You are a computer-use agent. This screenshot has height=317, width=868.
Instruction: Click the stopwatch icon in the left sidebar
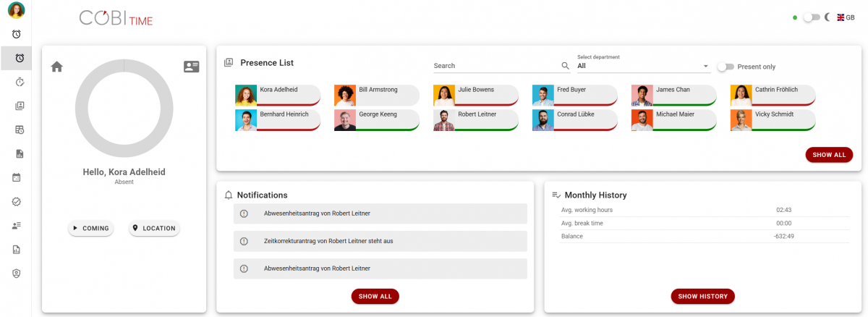[16, 82]
